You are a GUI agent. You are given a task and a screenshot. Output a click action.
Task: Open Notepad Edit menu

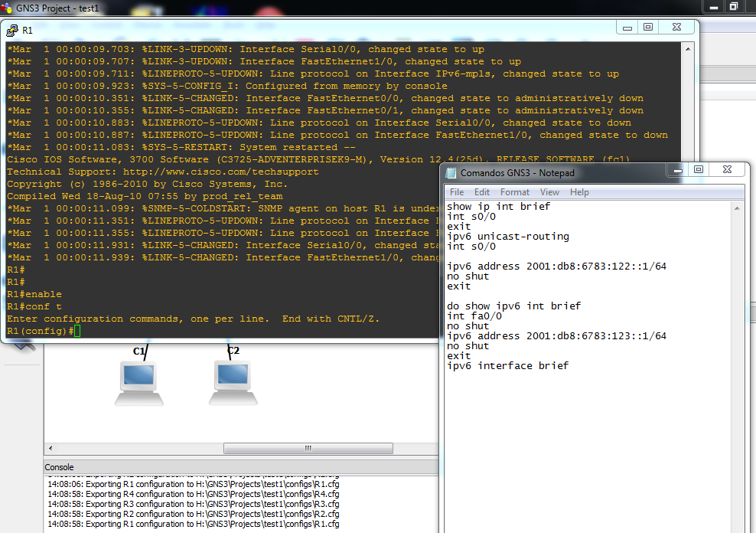pos(481,192)
